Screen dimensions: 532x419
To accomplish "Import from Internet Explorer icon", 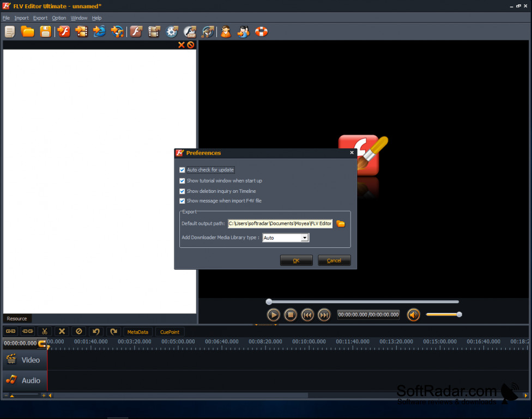I will [99, 32].
